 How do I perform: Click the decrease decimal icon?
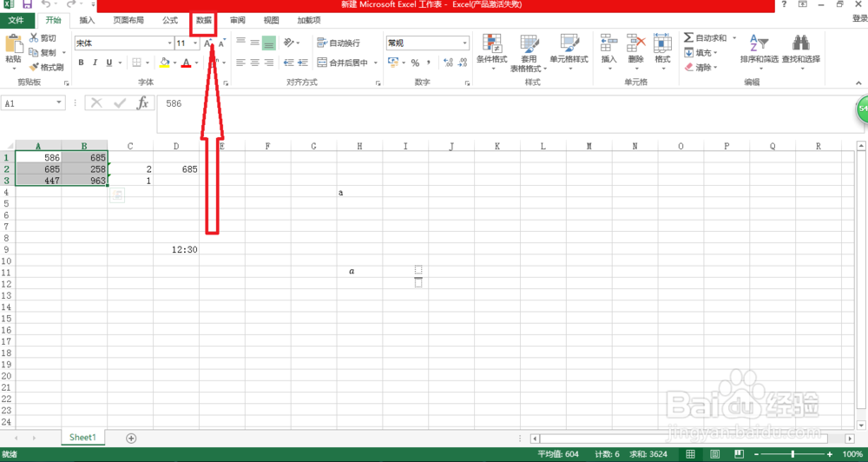tap(463, 63)
